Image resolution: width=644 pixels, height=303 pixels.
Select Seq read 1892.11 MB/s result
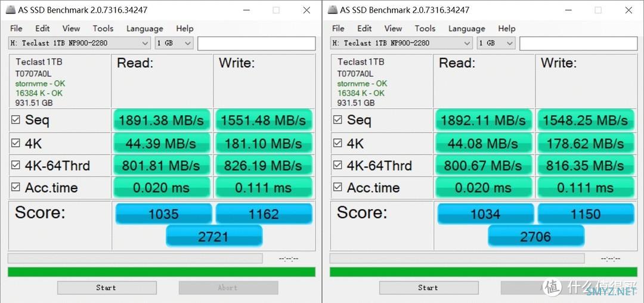(484, 120)
